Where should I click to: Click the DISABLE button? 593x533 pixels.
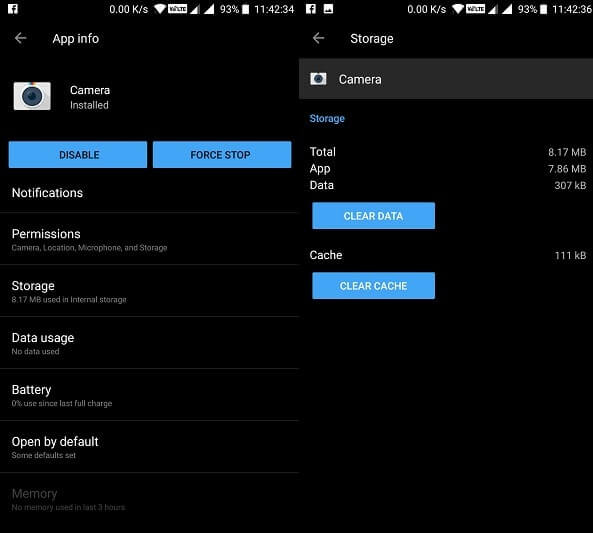click(x=78, y=155)
